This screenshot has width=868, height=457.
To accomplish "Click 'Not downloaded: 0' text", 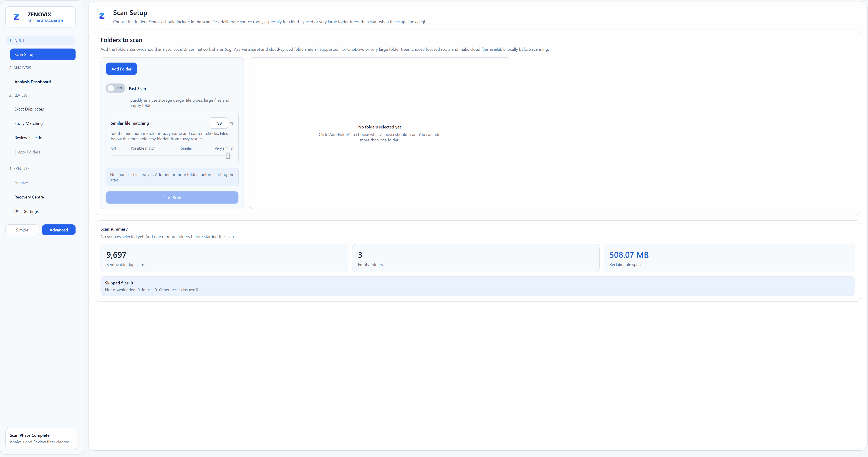I will (x=122, y=290).
